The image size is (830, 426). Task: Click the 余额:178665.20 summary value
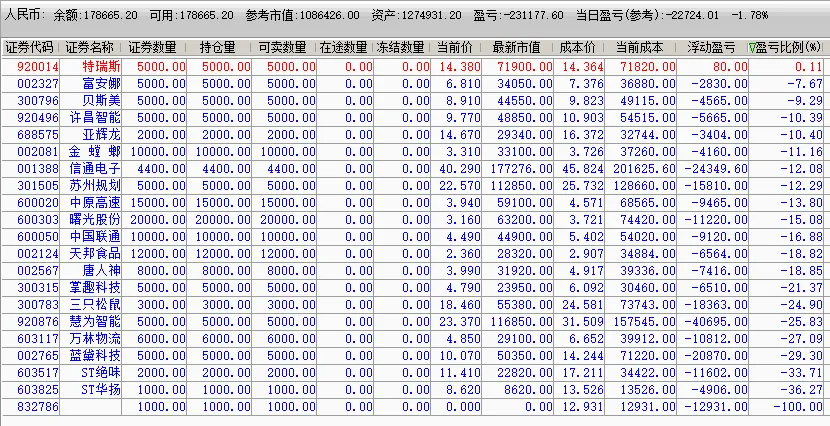click(x=95, y=15)
